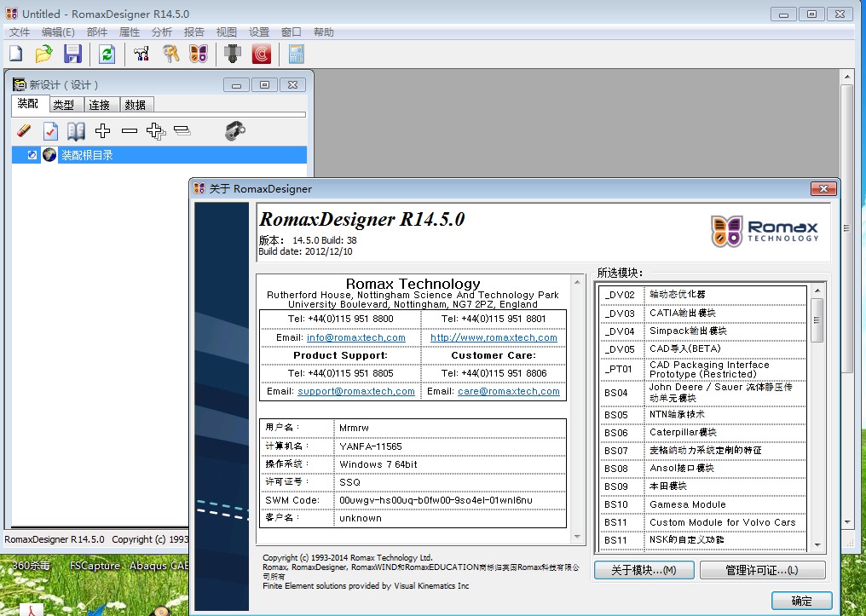Click the hammer tools icon in the toolbar
866x616 pixels.
point(141,54)
